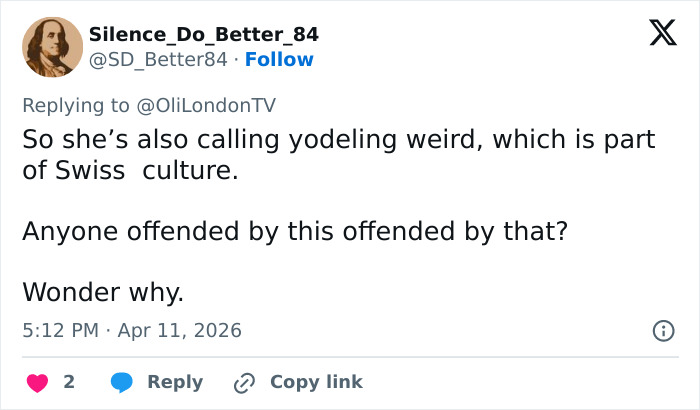Open the @SD_Better84 handle link
Screen dimensions: 700x410
[x=158, y=59]
